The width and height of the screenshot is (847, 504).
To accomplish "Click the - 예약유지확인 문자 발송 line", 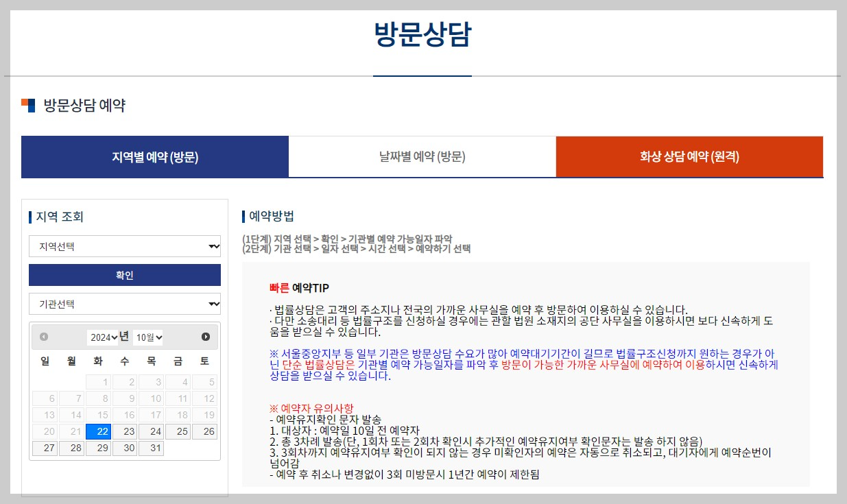I will tap(325, 420).
